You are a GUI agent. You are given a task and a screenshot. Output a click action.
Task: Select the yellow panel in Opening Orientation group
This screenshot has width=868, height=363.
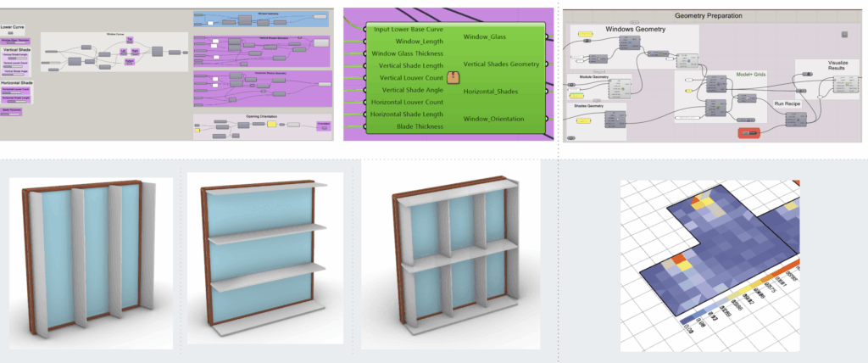pos(273,124)
